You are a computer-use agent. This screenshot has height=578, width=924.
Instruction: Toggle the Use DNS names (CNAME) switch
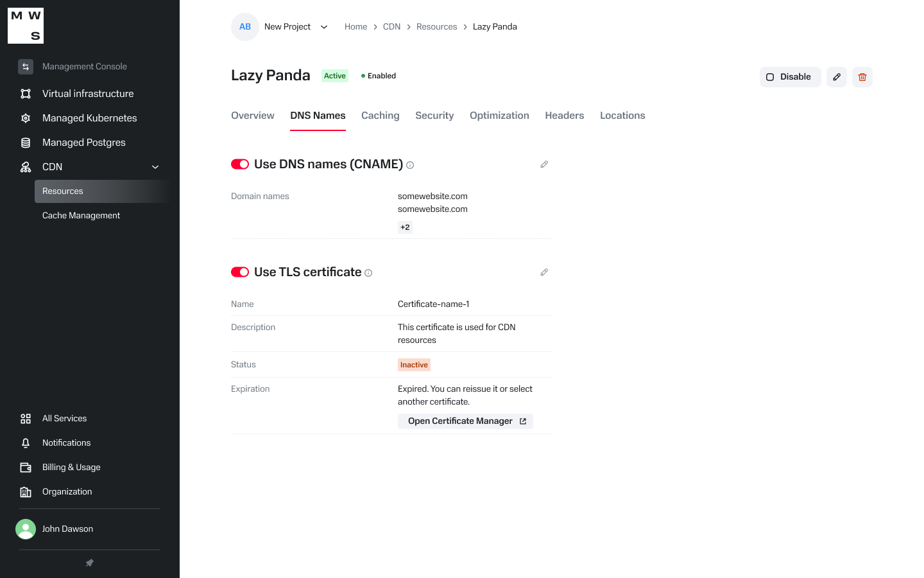[x=240, y=164]
